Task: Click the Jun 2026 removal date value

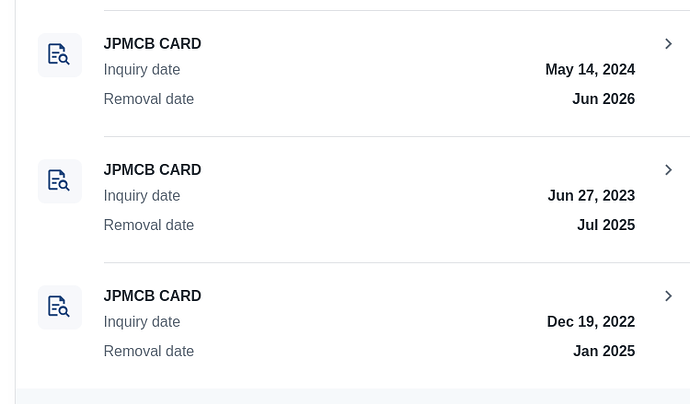Action: [603, 99]
